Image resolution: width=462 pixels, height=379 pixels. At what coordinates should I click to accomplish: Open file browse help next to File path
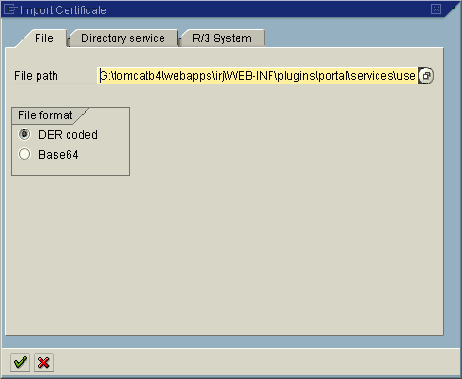pos(426,76)
